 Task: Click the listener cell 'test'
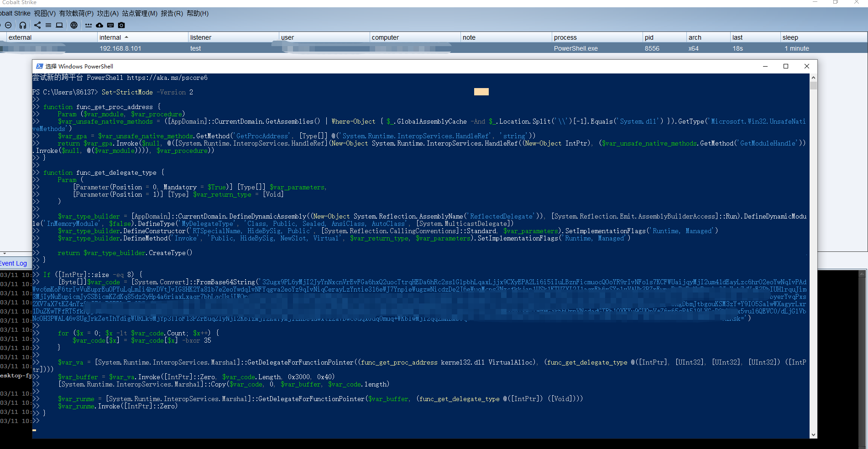pyautogui.click(x=195, y=48)
